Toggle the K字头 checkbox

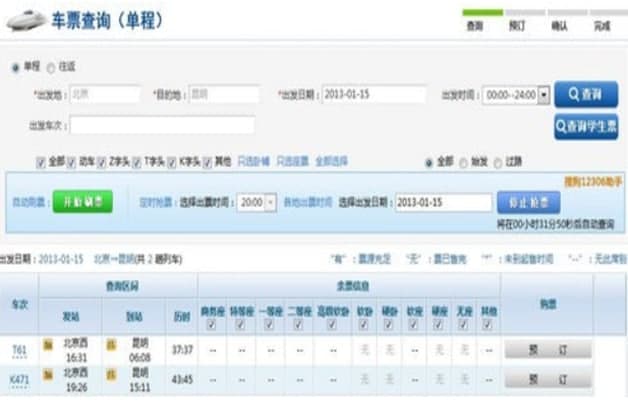(x=171, y=162)
